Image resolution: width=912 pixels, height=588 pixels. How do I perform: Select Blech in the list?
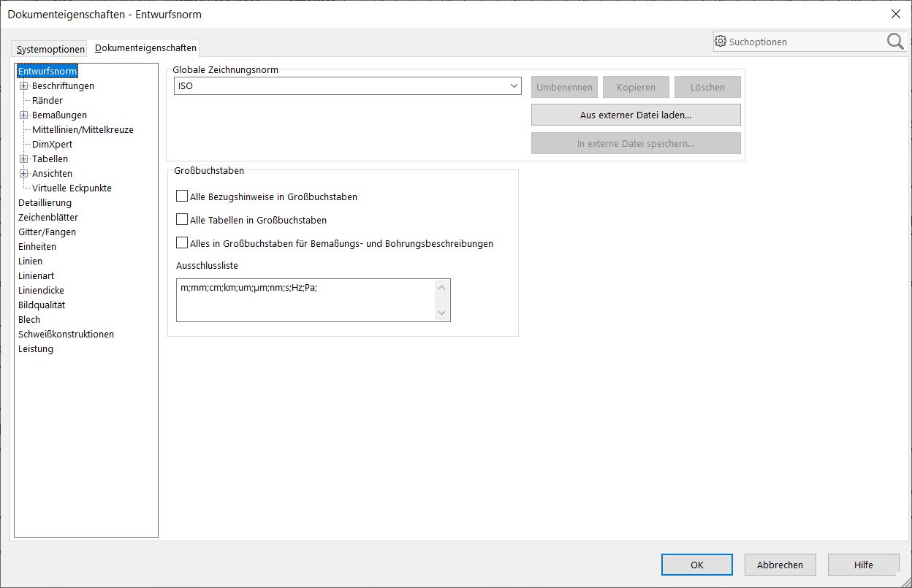29,320
